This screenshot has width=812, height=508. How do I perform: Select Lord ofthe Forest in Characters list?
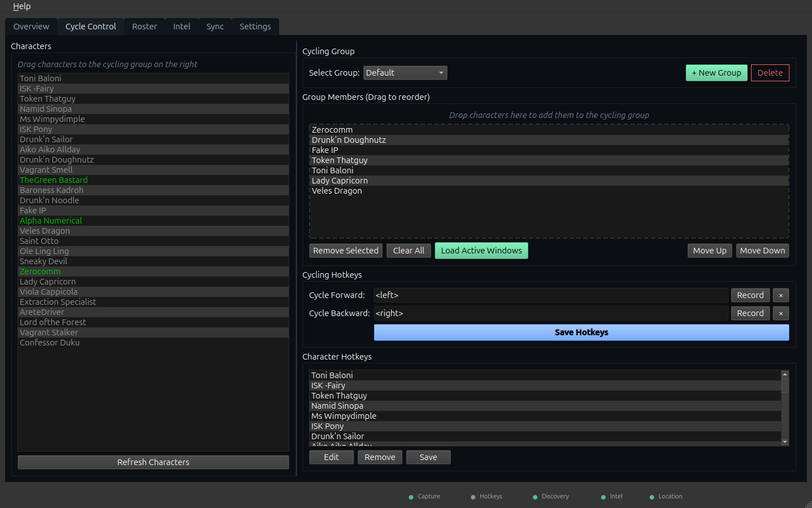pyautogui.click(x=153, y=322)
